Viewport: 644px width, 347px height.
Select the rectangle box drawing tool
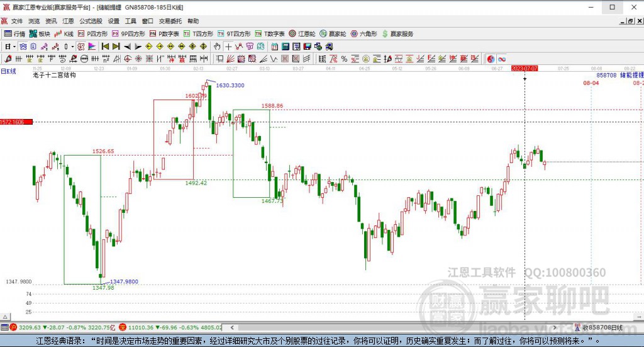tap(219, 59)
